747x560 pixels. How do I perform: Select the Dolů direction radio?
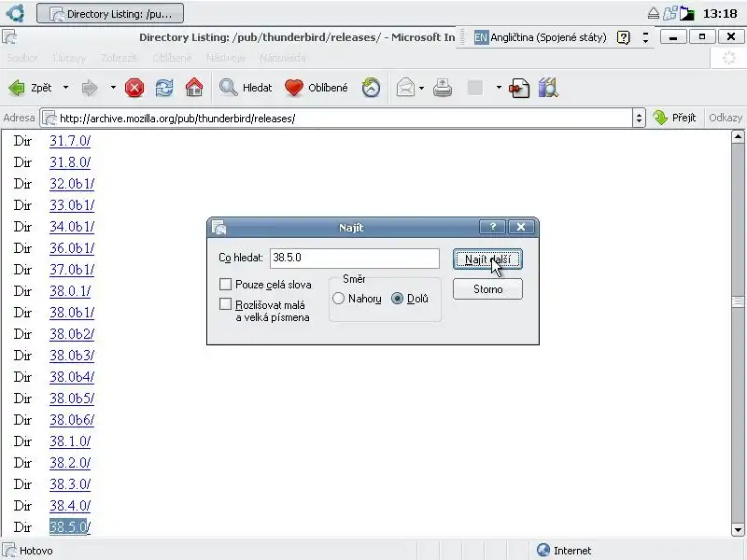(397, 299)
